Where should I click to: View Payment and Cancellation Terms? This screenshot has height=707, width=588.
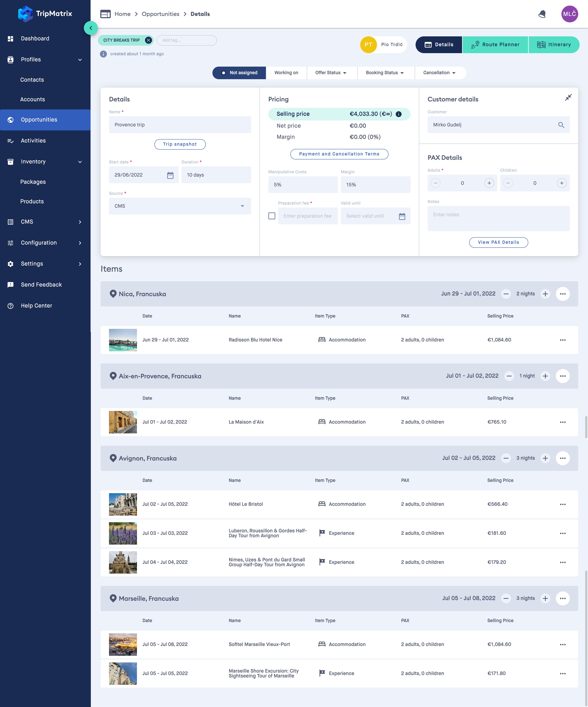pyautogui.click(x=339, y=154)
